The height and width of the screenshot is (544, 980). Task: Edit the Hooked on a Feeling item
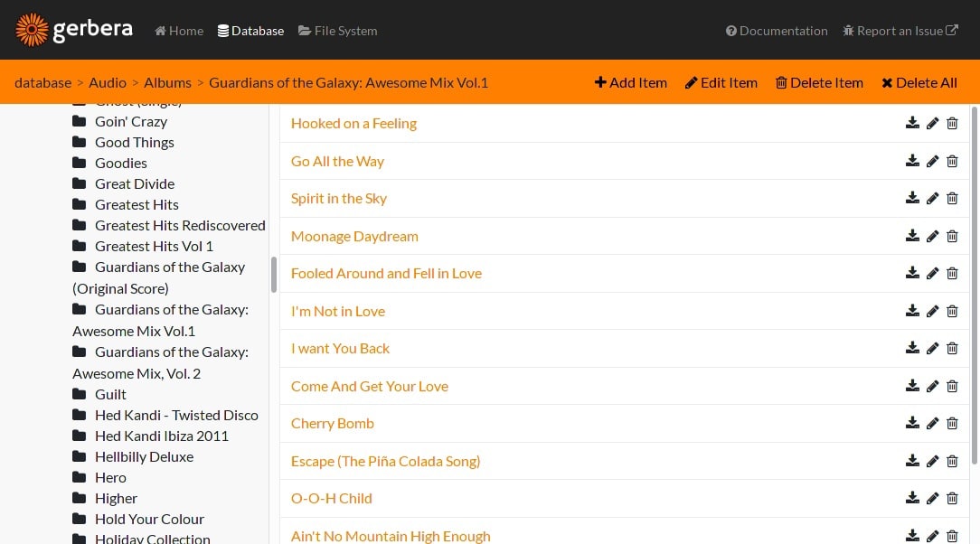click(x=932, y=123)
